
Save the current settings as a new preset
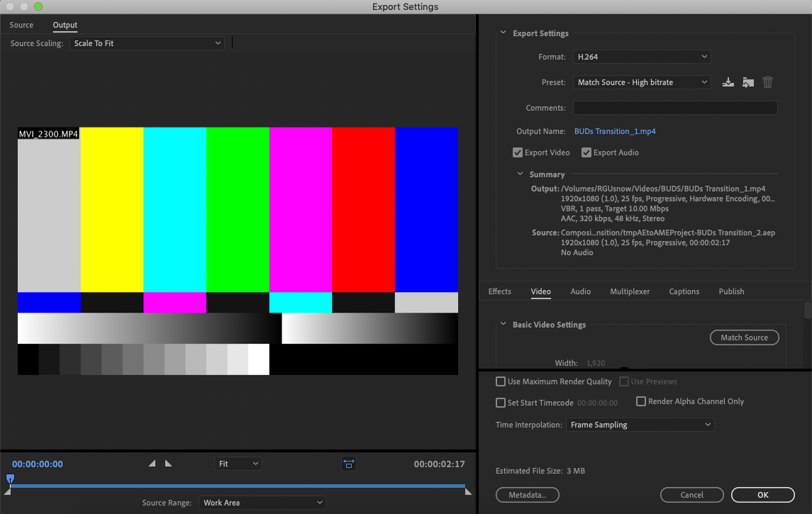coord(728,82)
